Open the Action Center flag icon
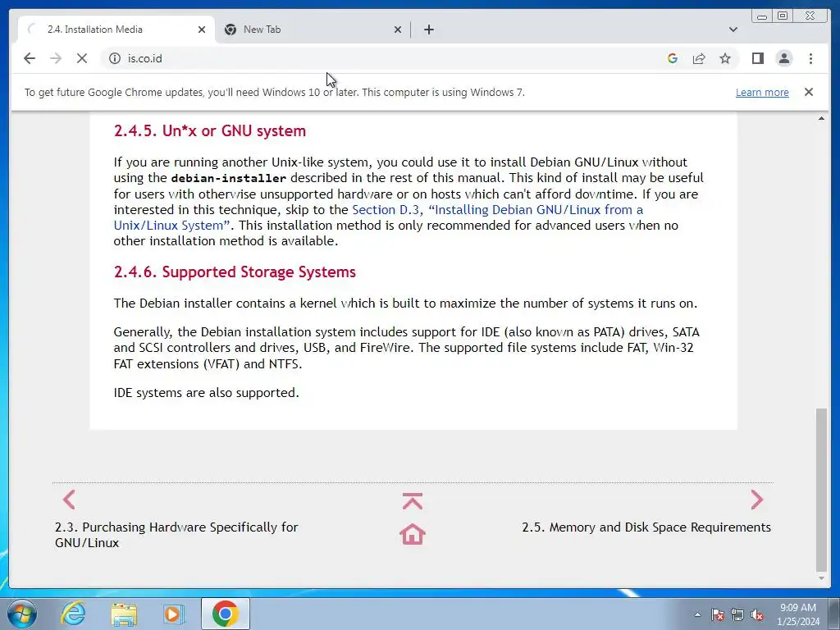 pyautogui.click(x=717, y=614)
